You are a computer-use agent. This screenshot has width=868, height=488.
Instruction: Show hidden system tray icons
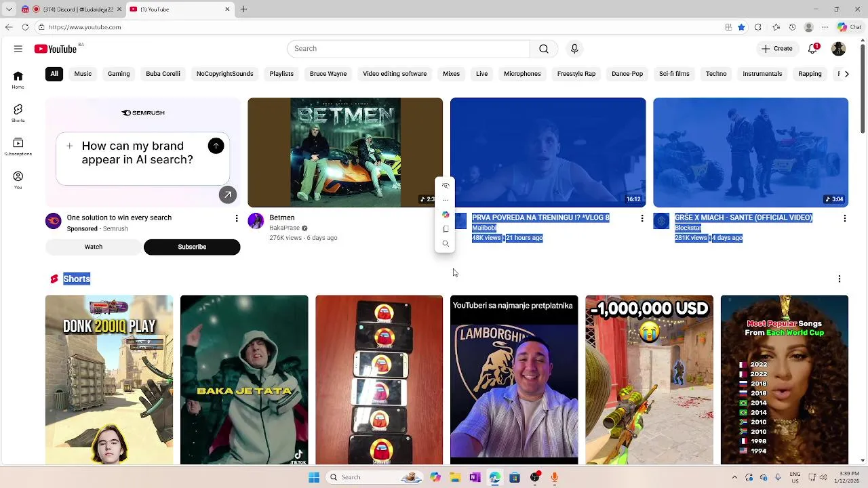(x=734, y=477)
